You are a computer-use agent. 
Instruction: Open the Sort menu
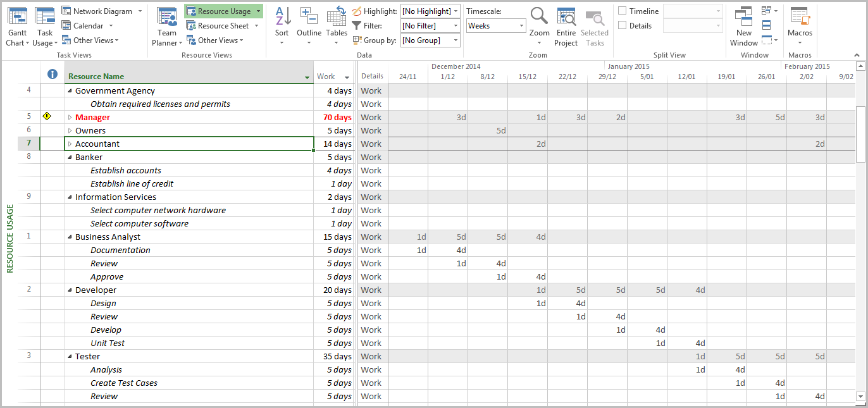click(282, 27)
